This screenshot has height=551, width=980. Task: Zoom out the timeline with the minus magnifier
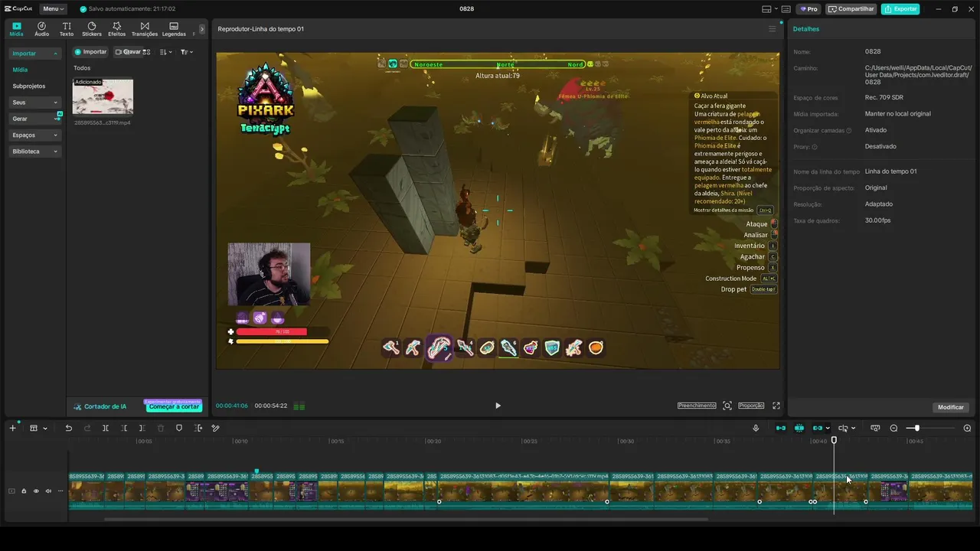point(893,428)
